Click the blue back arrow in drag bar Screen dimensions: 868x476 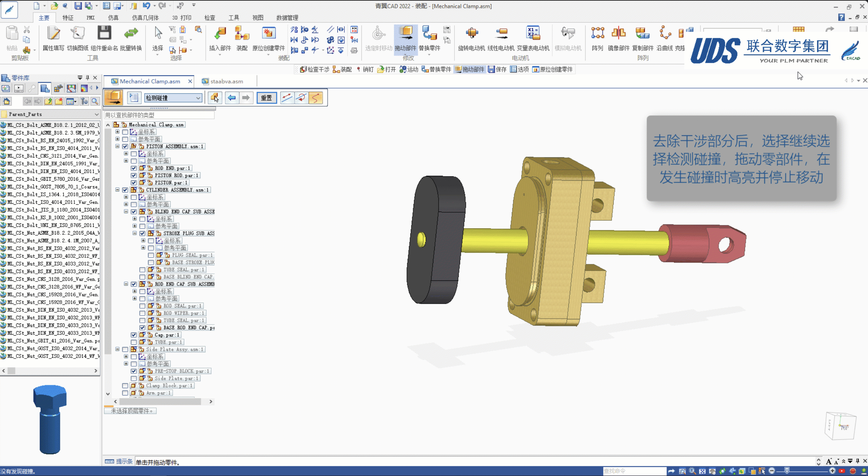tap(231, 98)
